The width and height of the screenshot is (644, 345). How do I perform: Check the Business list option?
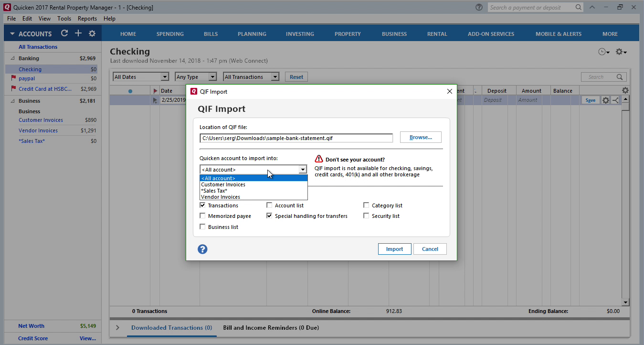(x=202, y=227)
